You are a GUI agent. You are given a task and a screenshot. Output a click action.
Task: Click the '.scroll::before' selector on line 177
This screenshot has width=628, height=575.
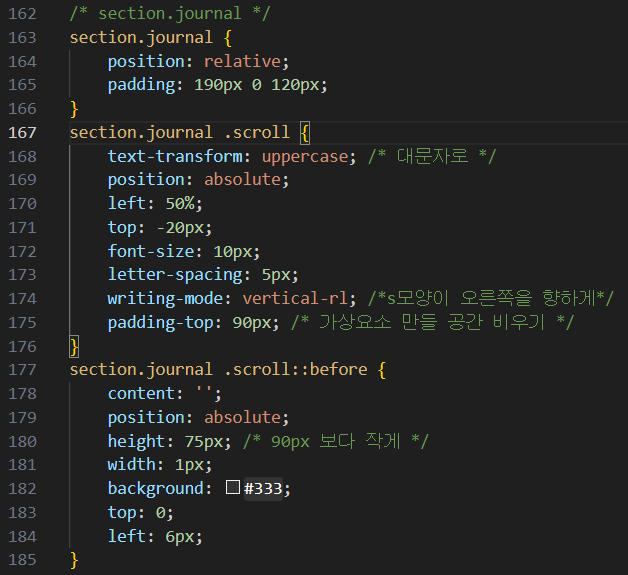pos(296,369)
